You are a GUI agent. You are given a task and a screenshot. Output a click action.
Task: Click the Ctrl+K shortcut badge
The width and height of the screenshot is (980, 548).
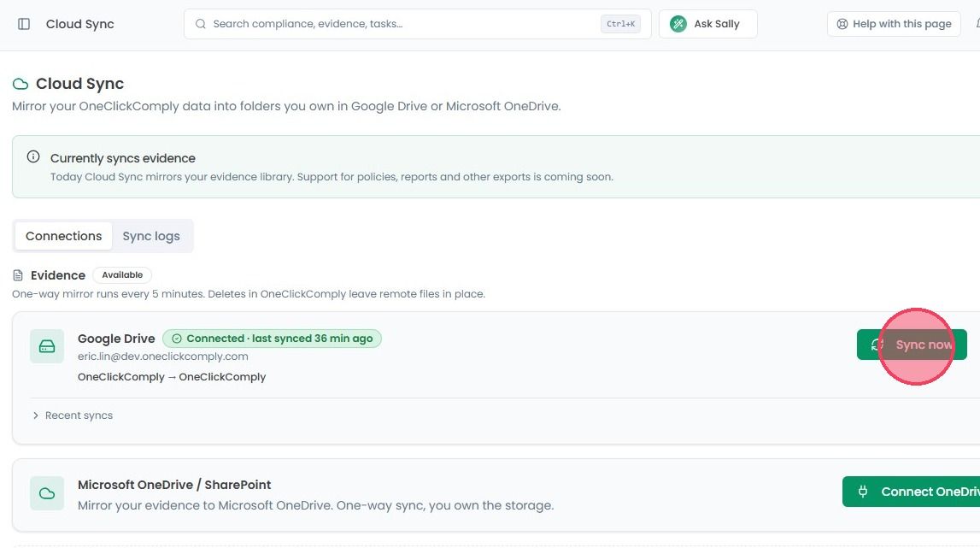(x=620, y=24)
